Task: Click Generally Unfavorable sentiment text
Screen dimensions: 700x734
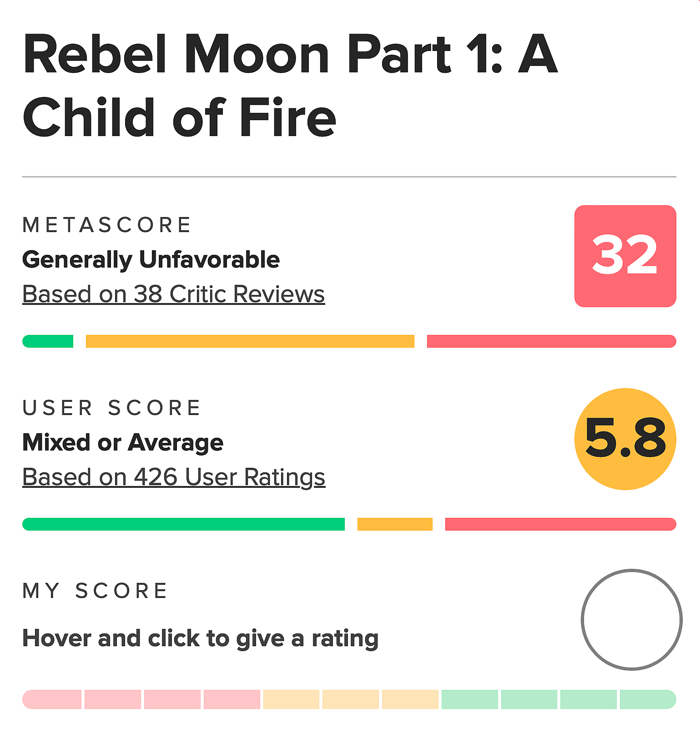Action: point(151,260)
